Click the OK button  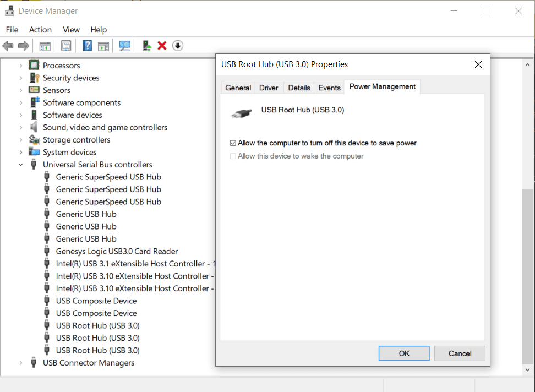point(403,353)
